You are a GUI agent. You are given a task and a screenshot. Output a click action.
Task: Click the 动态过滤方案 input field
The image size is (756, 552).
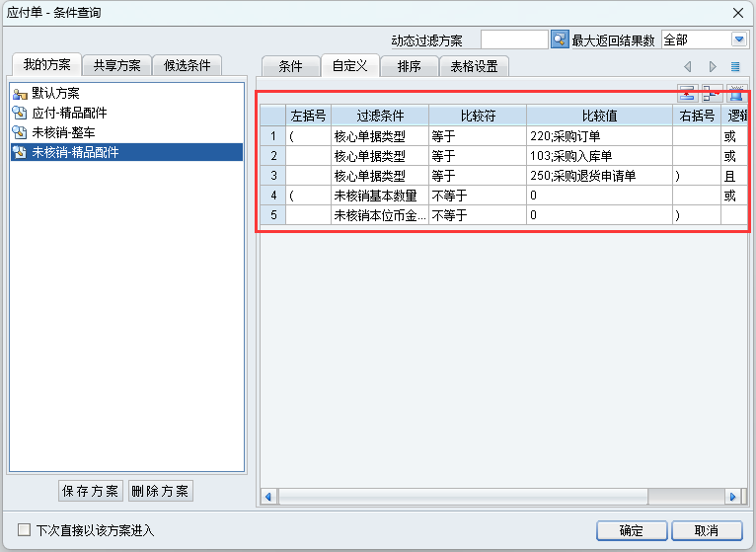point(513,39)
